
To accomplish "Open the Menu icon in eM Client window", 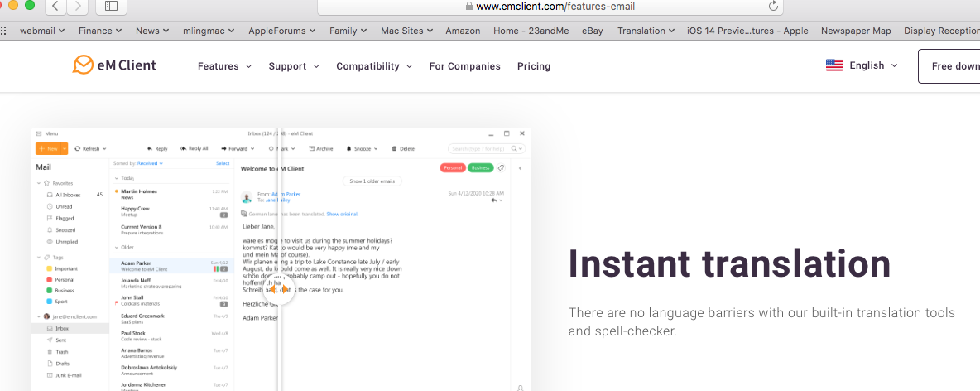I will 39,133.
